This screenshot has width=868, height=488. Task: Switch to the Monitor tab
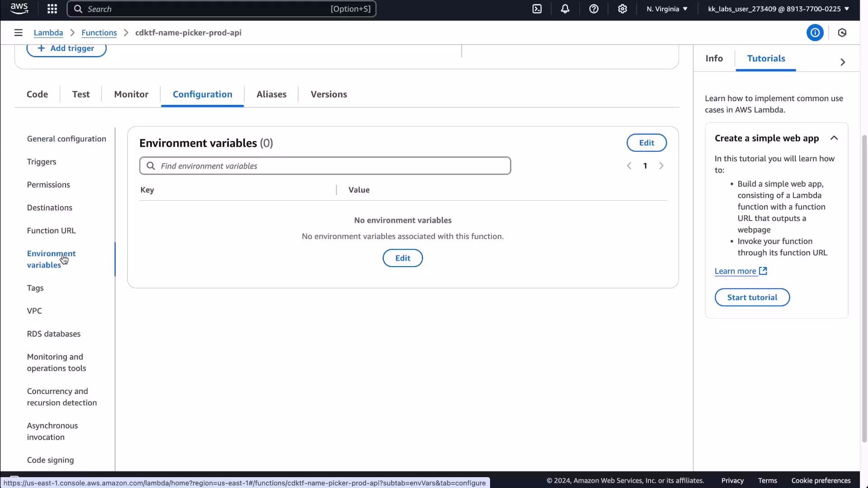click(x=131, y=94)
